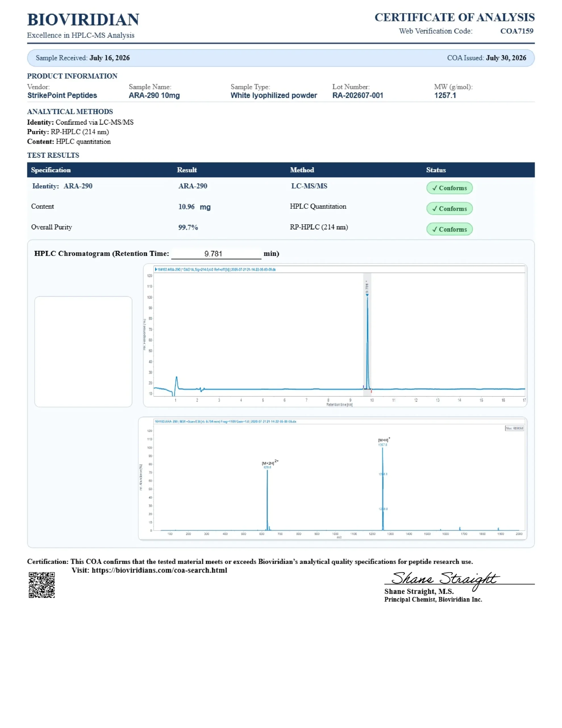Click the QR code image

point(42,585)
